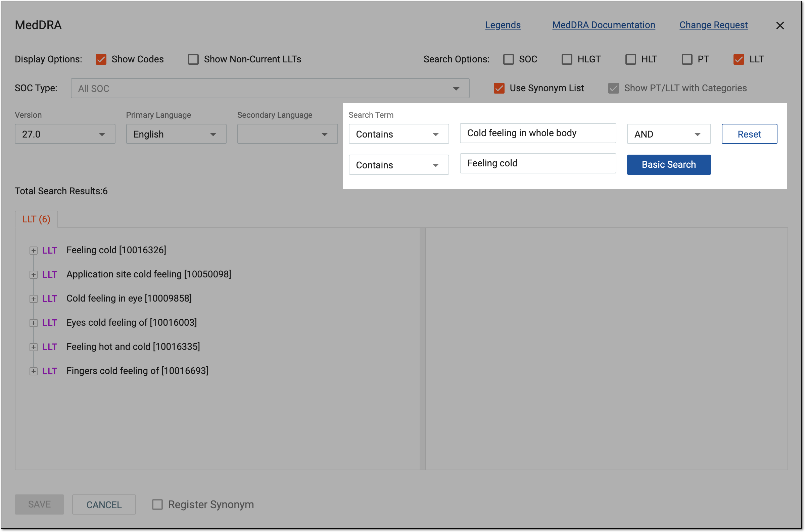Uncheck the LLT search option
The image size is (805, 532).
coord(739,59)
